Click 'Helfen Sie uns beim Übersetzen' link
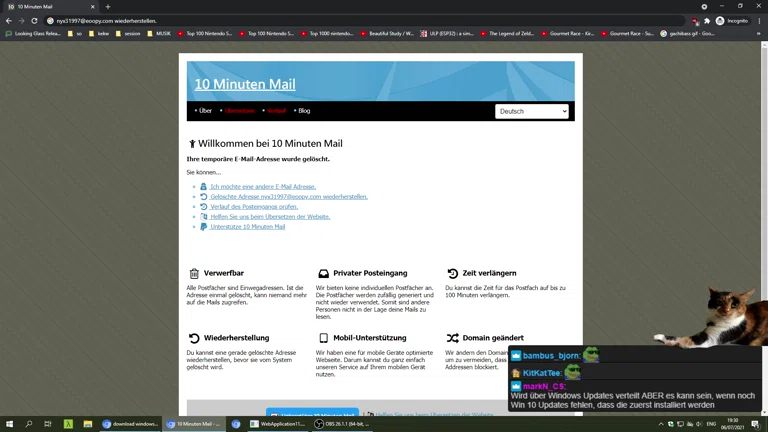This screenshot has width=768, height=432. tap(270, 216)
